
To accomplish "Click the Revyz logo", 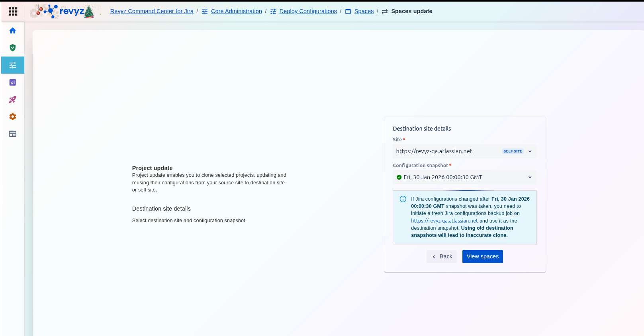I will click(x=64, y=12).
